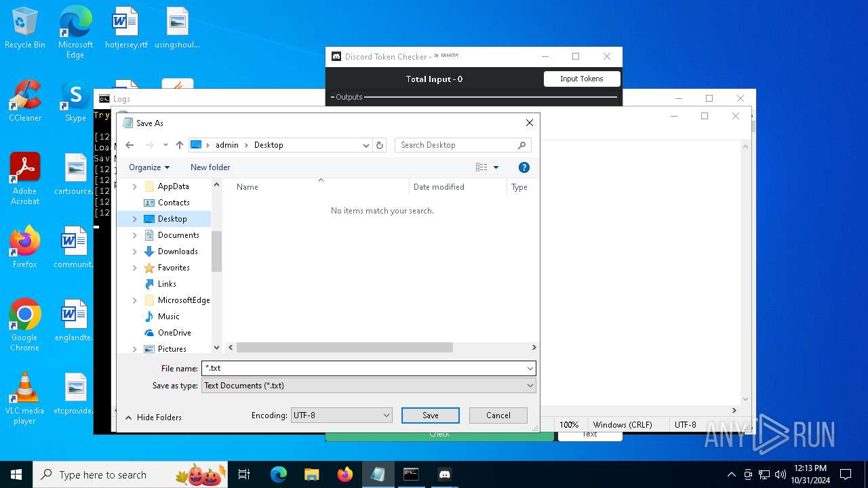Open VLC media player desktop shortcut
Screen dimensions: 868x488
click(25, 399)
